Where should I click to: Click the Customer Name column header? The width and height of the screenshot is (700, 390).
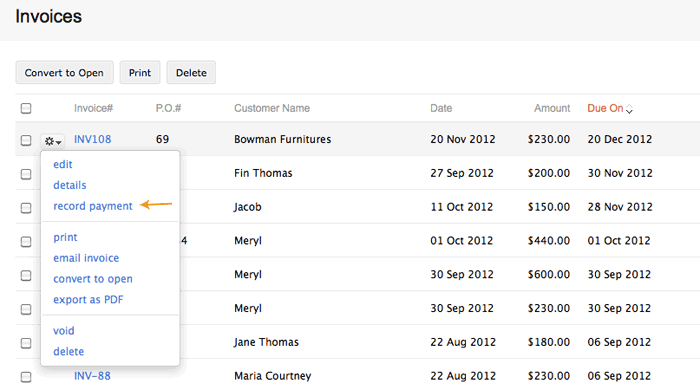click(272, 108)
